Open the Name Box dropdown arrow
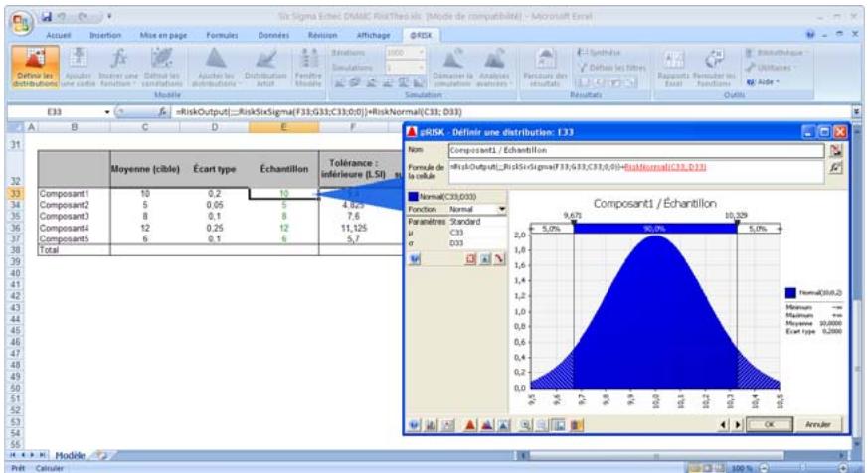 click(107, 112)
